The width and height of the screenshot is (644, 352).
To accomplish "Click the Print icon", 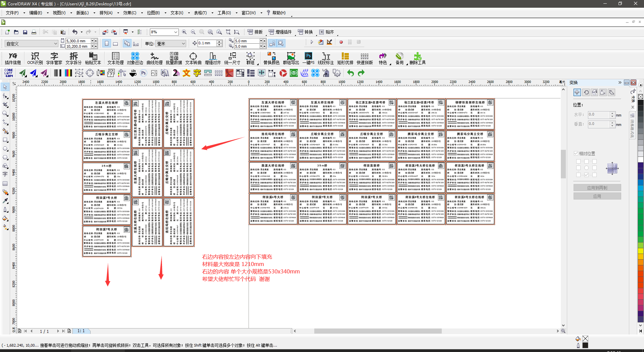I will coord(34,32).
